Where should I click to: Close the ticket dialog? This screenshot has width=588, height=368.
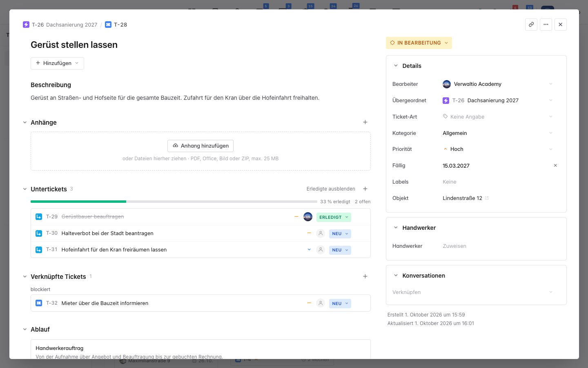point(561,25)
